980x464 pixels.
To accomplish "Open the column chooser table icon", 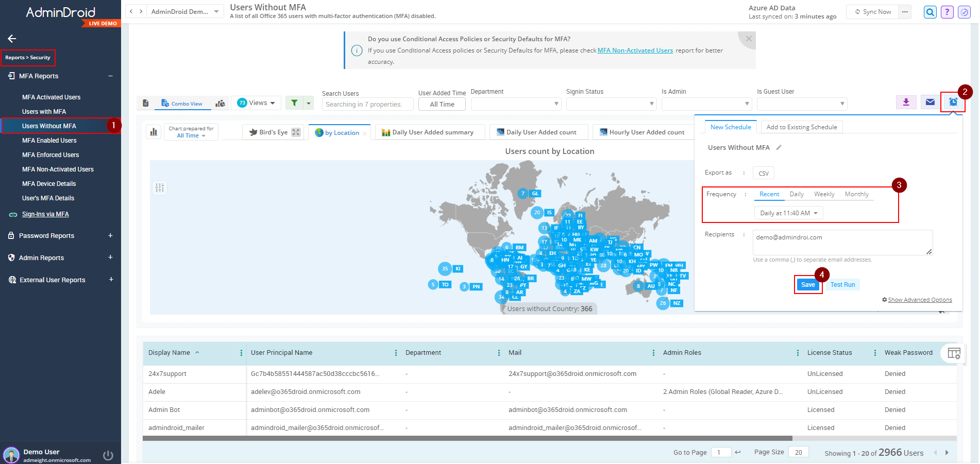I will pos(954,353).
